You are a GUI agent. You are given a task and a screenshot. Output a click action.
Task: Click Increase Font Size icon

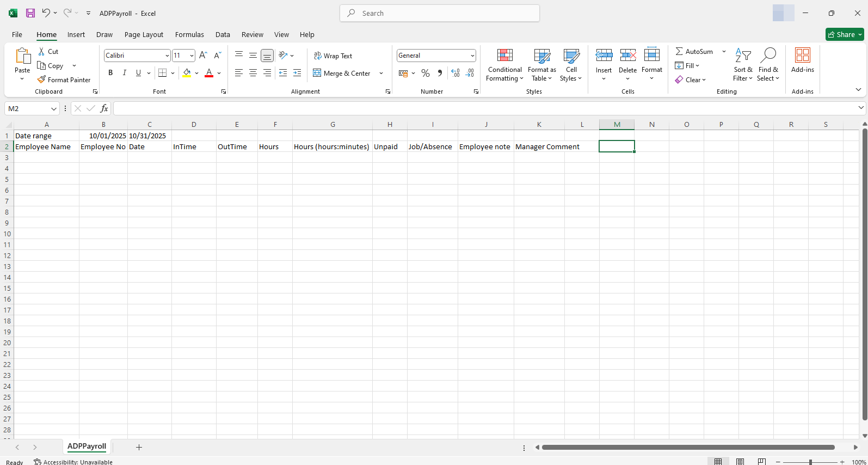(203, 56)
